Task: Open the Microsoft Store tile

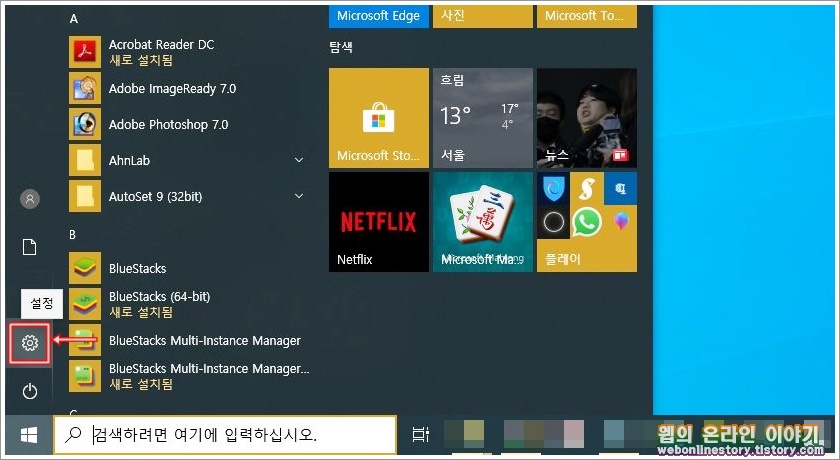Action: pyautogui.click(x=379, y=118)
